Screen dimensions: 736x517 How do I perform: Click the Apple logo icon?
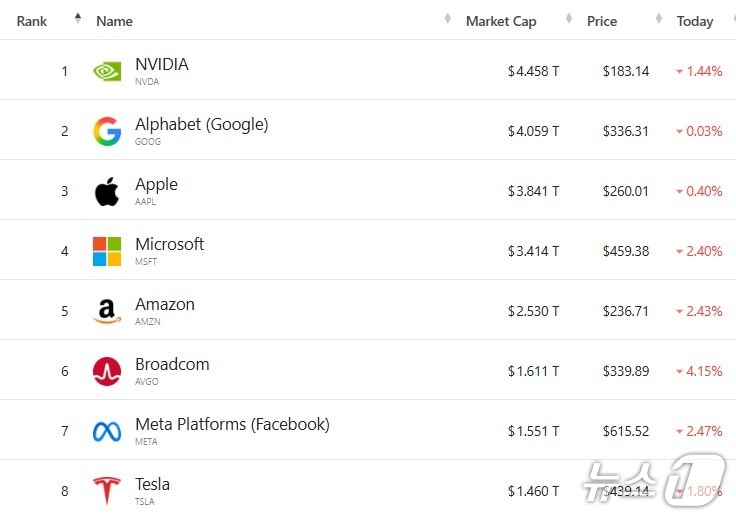coord(107,191)
